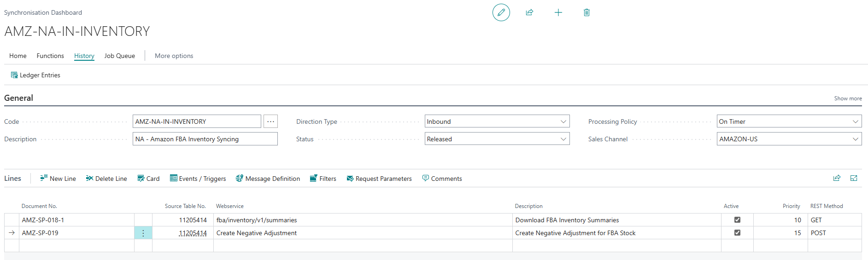Select the AMZ-SP-019 document cell

(x=76, y=233)
